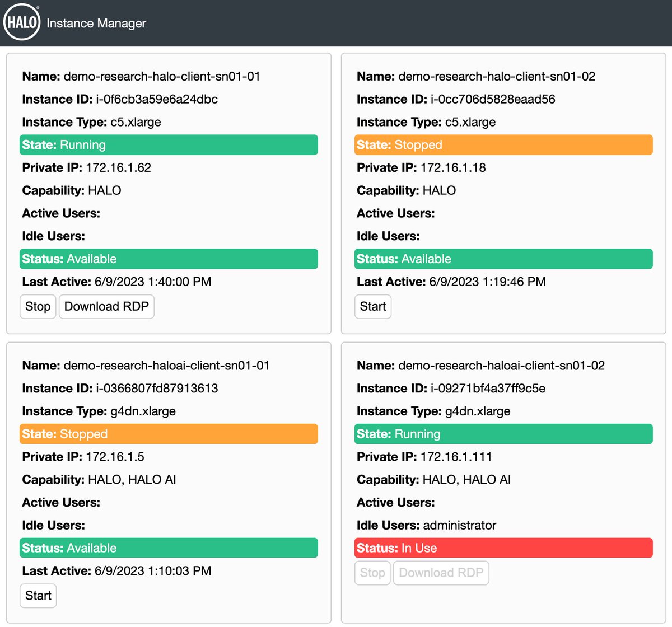
Task: Click Private IP 172.16.1.111
Action: pyautogui.click(x=424, y=457)
